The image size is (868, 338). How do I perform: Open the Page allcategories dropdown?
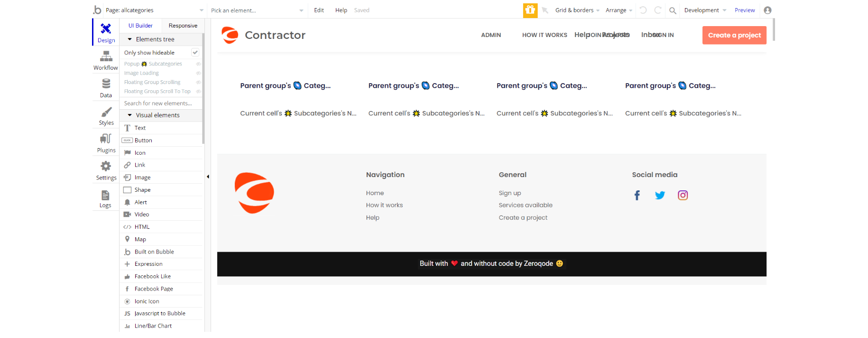pos(155,10)
